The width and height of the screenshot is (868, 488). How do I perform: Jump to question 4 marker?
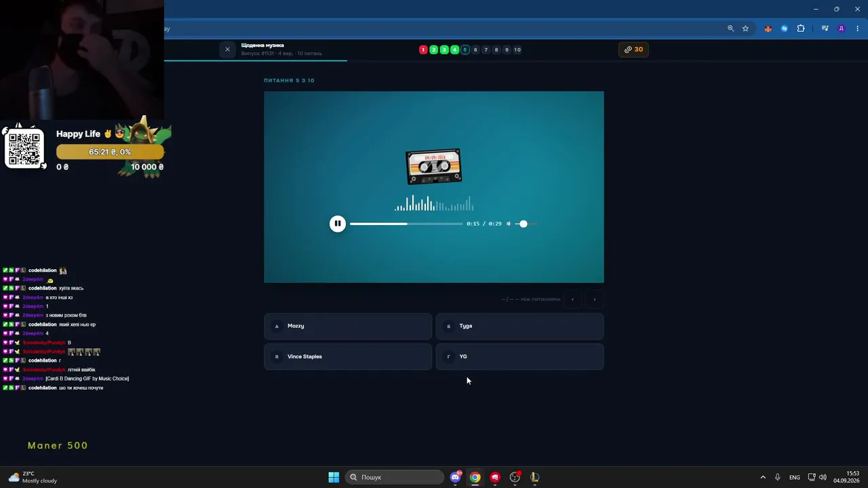(x=454, y=49)
